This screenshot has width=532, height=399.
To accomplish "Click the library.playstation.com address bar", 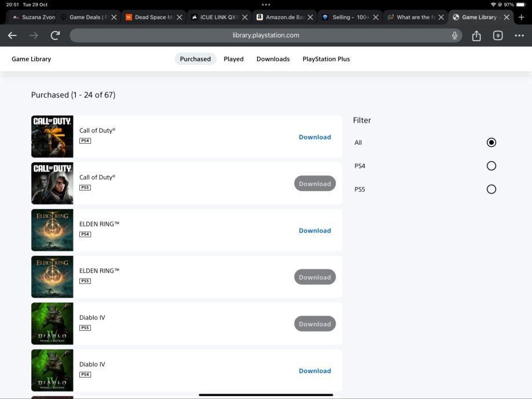I will click(x=266, y=35).
